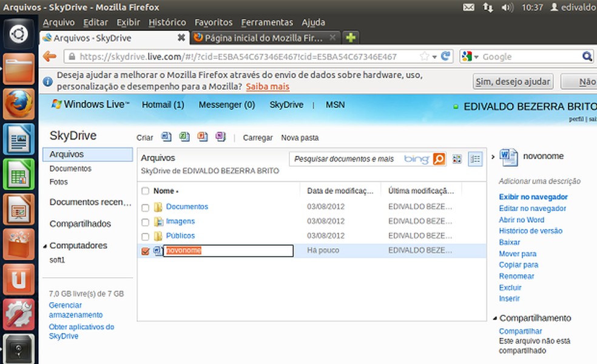This screenshot has height=364, width=597.
Task: Check the checkbox next to Documentos folder
Action: pos(144,207)
